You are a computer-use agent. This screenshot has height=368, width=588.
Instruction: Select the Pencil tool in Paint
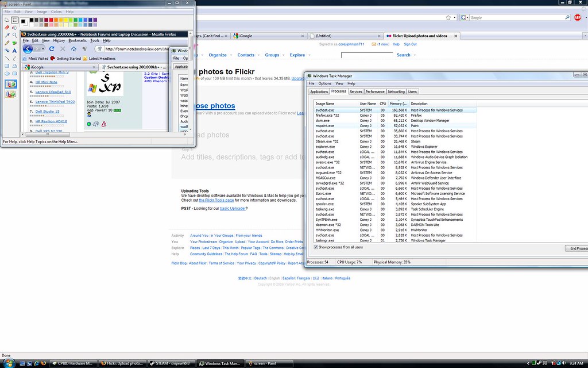point(7,43)
